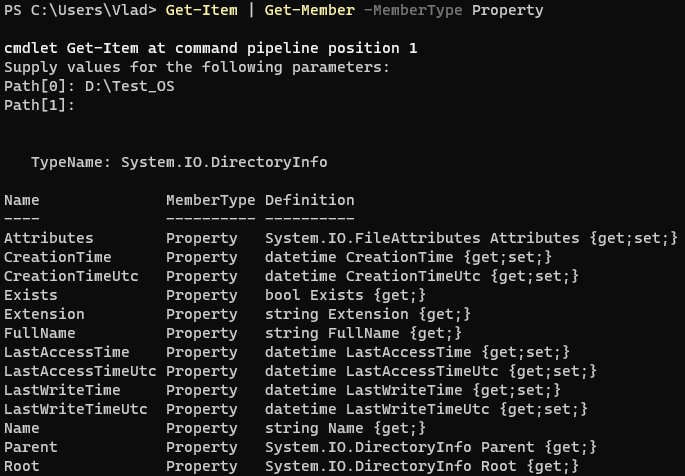Screen dimensions: 685x476
Task: Click the 'Supply values for the following parameters:' line
Action: pos(197,67)
